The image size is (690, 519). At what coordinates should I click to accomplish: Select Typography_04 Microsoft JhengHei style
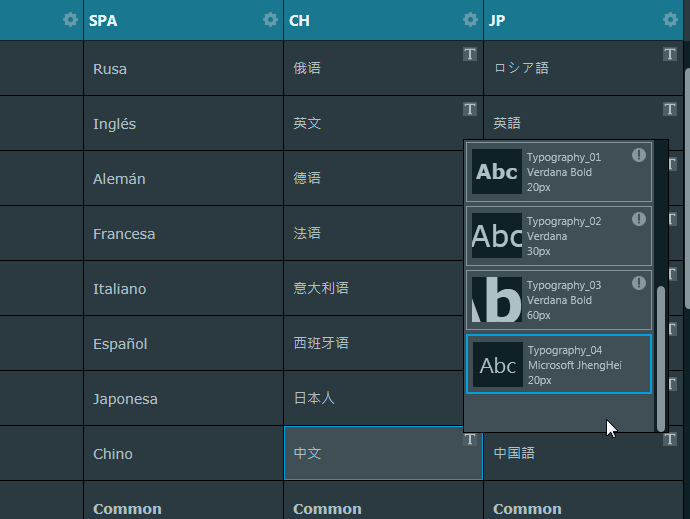point(559,365)
